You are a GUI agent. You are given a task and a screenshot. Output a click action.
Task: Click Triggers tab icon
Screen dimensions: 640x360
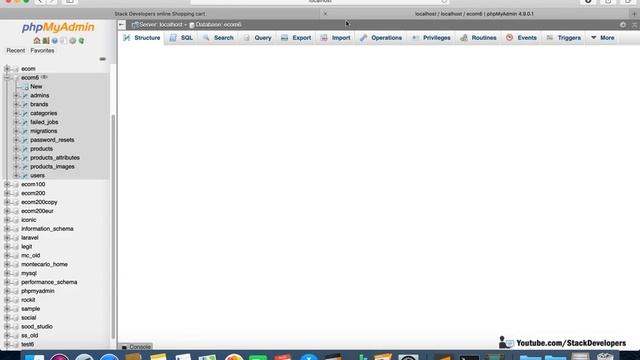[550, 38]
